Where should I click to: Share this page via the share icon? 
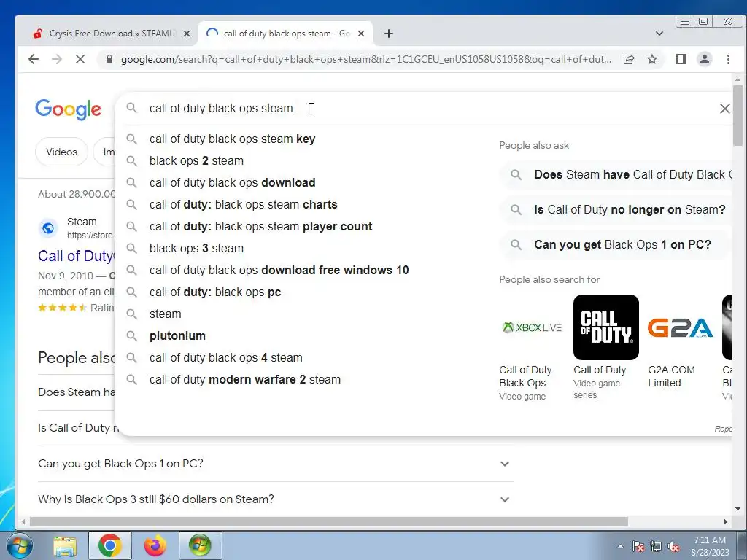coord(629,59)
